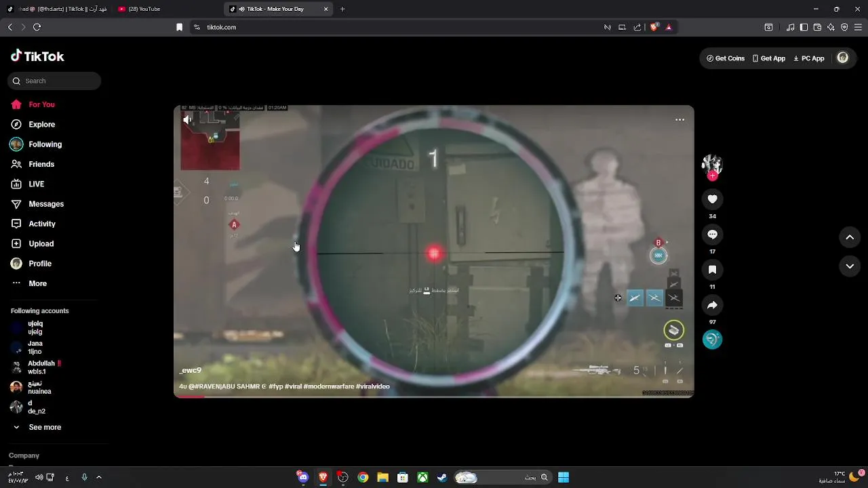The image size is (868, 488).
Task: Click the Get Coins button
Action: (726, 58)
